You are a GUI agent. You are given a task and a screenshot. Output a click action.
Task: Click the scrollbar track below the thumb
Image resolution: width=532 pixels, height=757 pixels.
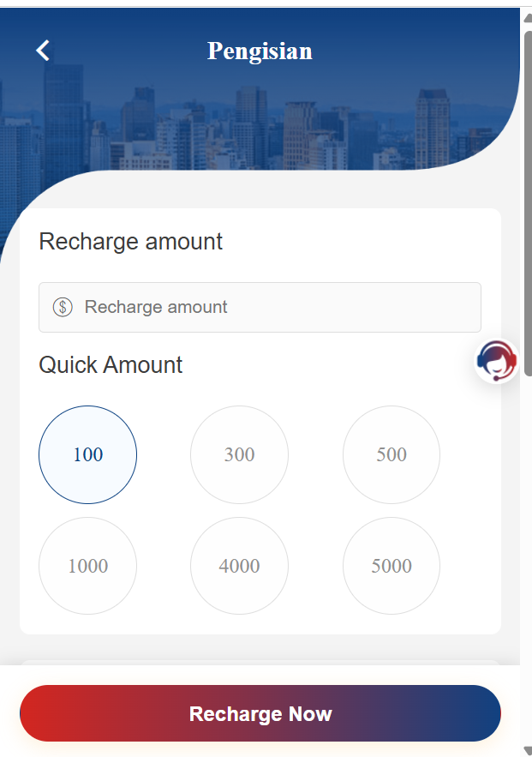coord(527,557)
